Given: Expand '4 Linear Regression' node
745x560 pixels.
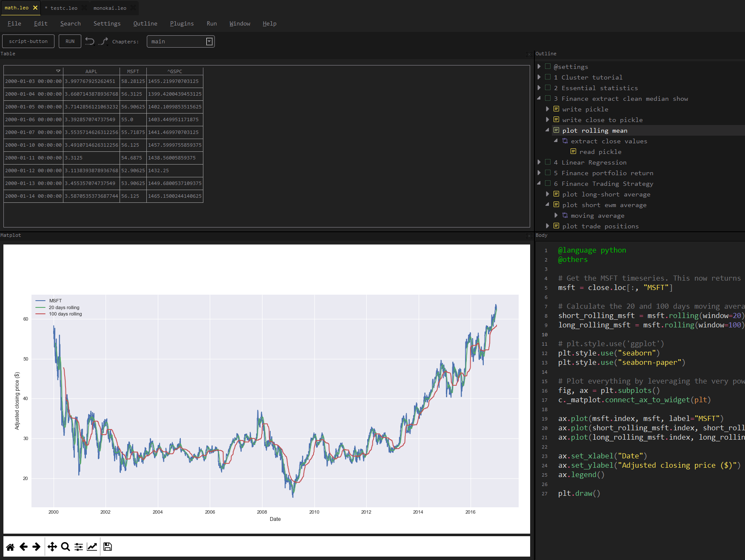Looking at the screenshot, I should coord(539,162).
